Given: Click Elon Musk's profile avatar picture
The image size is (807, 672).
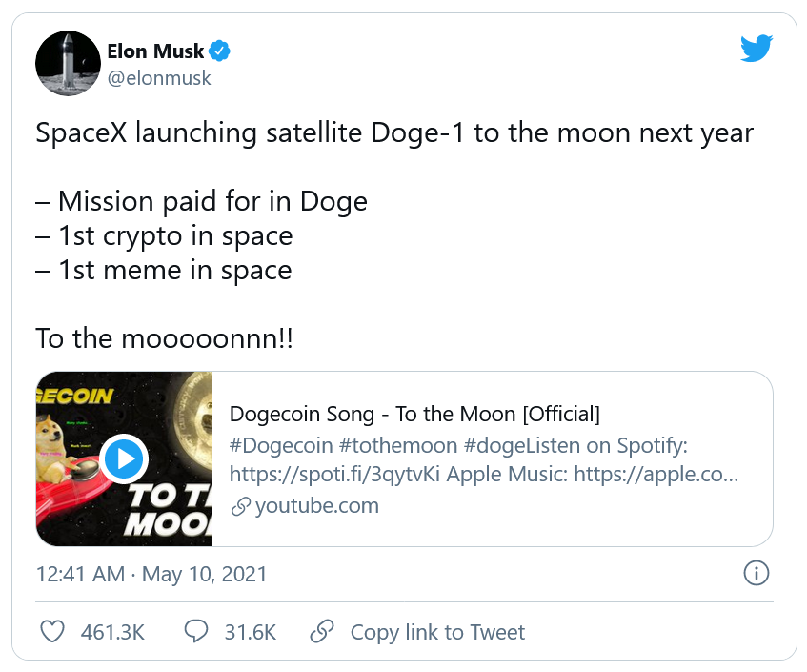Looking at the screenshot, I should point(68,63).
